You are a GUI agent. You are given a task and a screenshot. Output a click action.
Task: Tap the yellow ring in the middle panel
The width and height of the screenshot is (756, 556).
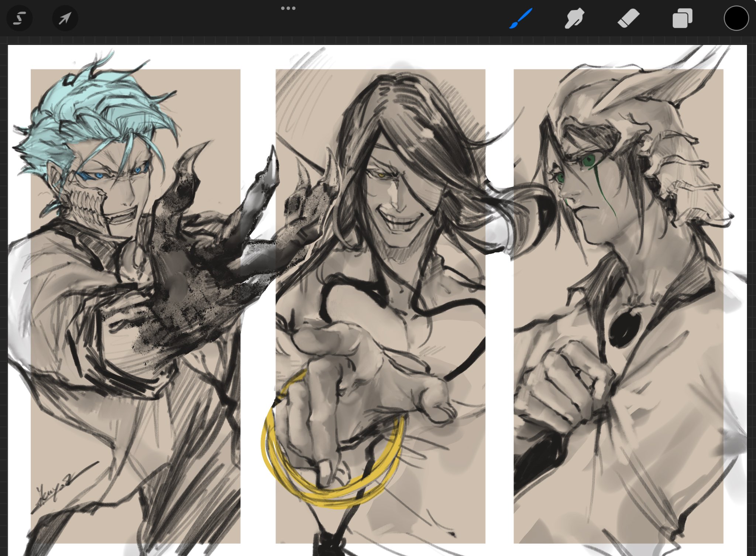[x=333, y=440]
